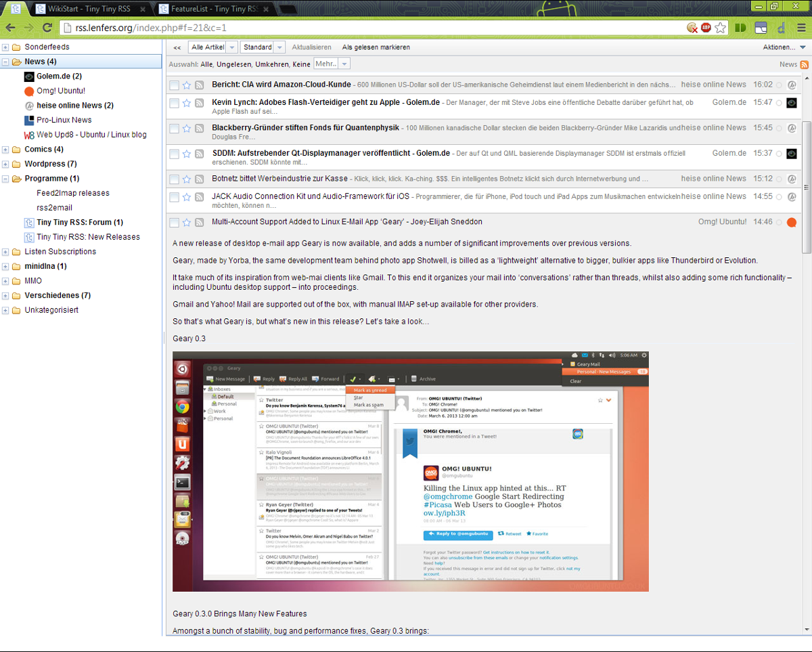Select Umkehren in the Auswahl row
This screenshot has width=812, height=652.
271,64
